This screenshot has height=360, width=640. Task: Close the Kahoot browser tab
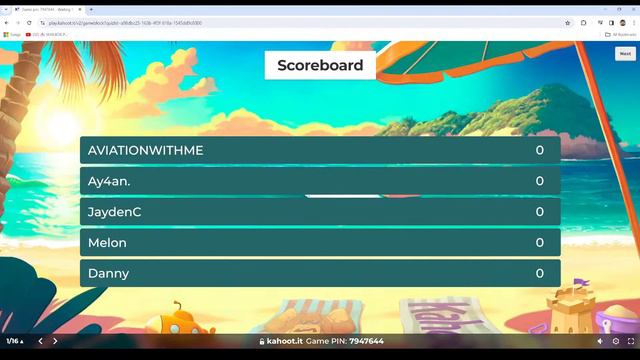point(80,9)
